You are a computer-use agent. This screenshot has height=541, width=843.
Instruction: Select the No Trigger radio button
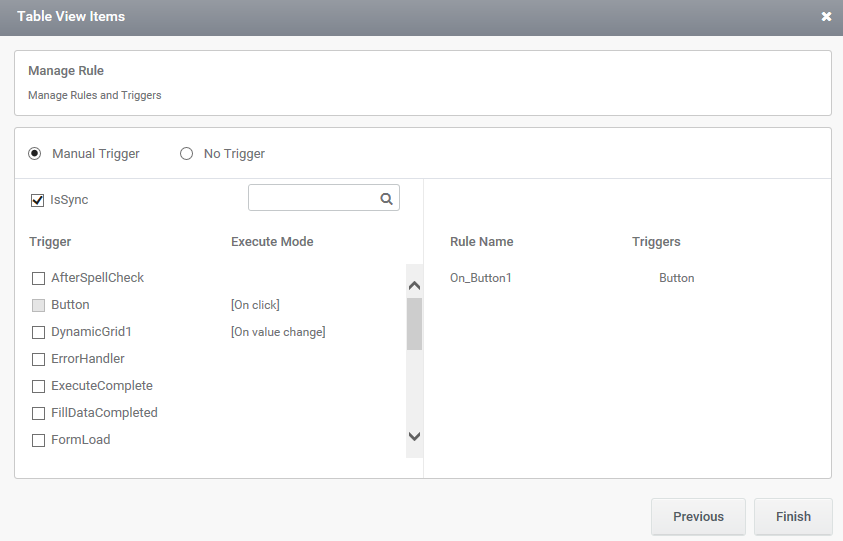tap(187, 154)
